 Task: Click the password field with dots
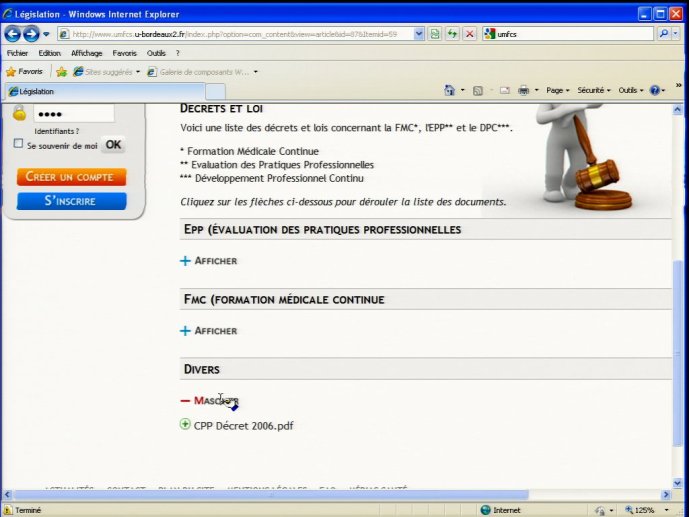pos(74,114)
